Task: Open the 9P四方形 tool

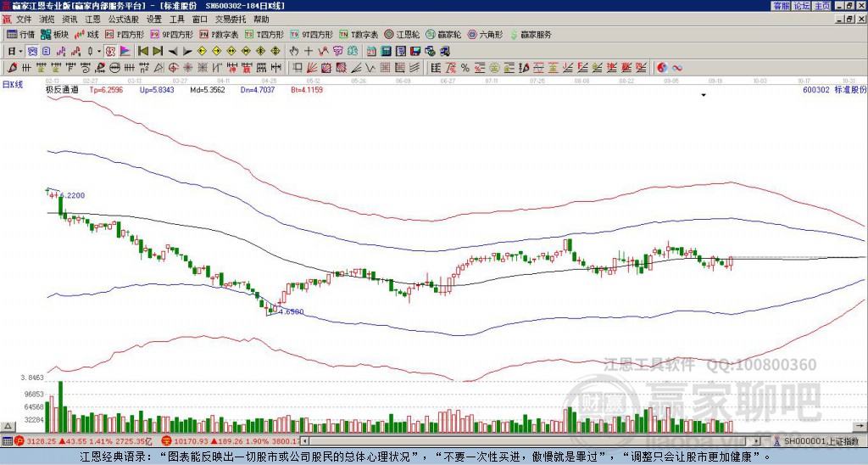Action: click(x=171, y=34)
